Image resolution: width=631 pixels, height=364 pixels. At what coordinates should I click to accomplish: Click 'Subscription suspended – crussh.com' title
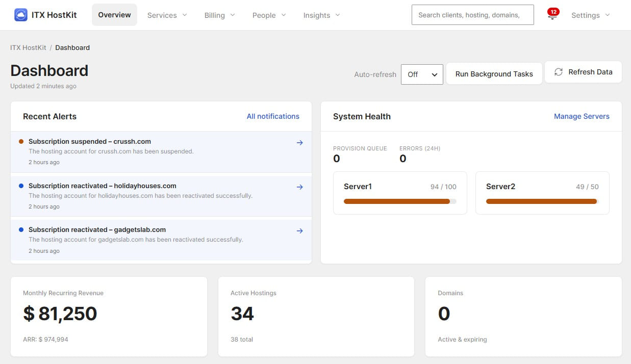[x=90, y=141]
